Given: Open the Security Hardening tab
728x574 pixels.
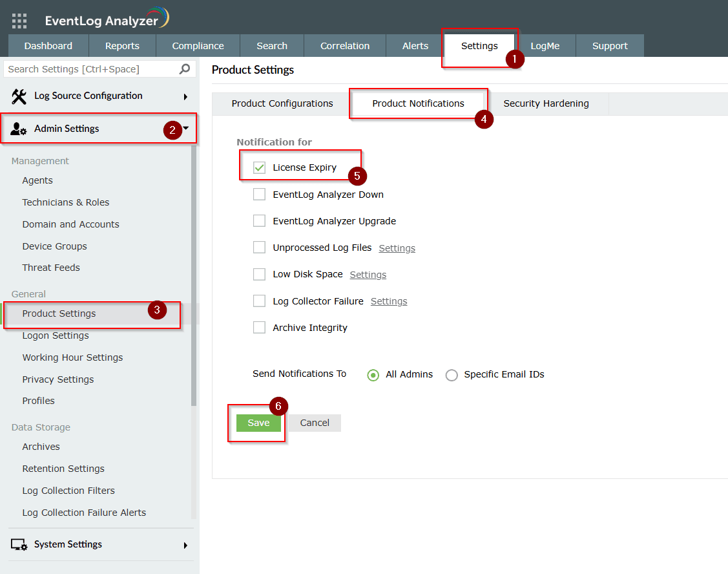Looking at the screenshot, I should (x=546, y=103).
